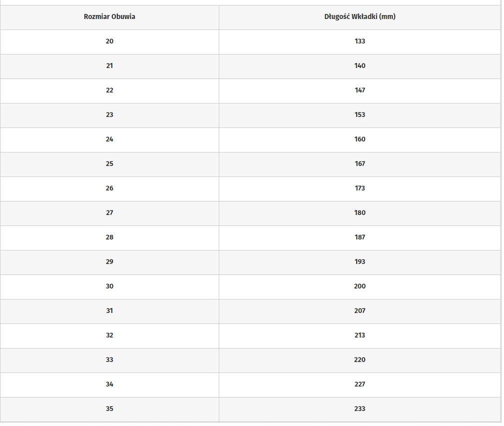Click the 187 insole length cell

click(360, 237)
